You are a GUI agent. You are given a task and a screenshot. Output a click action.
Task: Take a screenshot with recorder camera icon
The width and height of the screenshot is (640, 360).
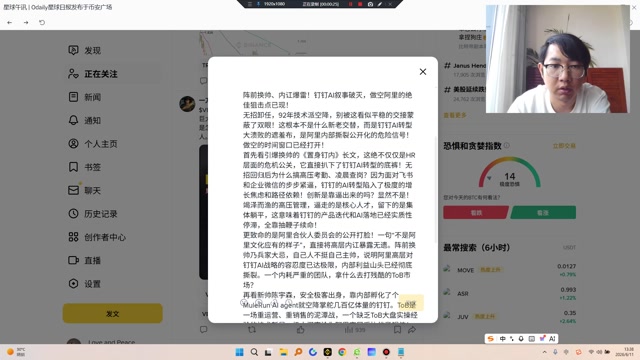coord(370,4)
